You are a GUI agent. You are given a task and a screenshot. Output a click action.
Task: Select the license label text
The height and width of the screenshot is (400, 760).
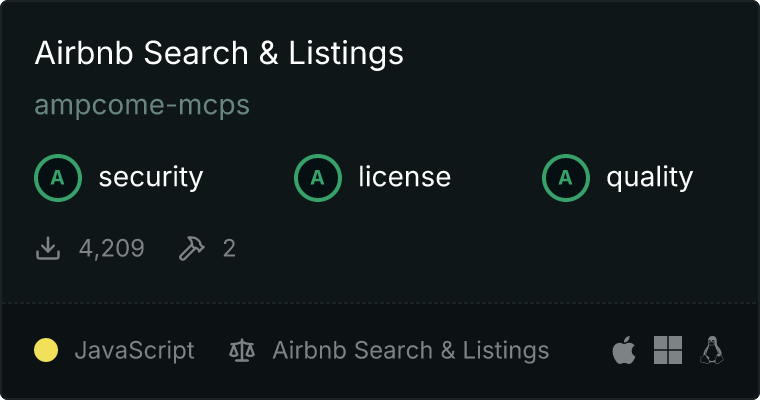(x=404, y=178)
